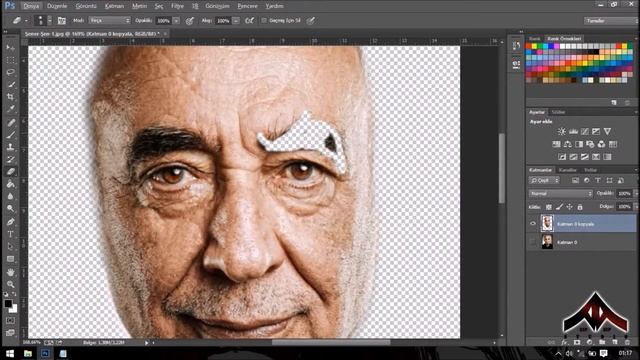The width and height of the screenshot is (640, 360).
Task: Select the Spot Healing Brush tool
Action: tap(11, 122)
